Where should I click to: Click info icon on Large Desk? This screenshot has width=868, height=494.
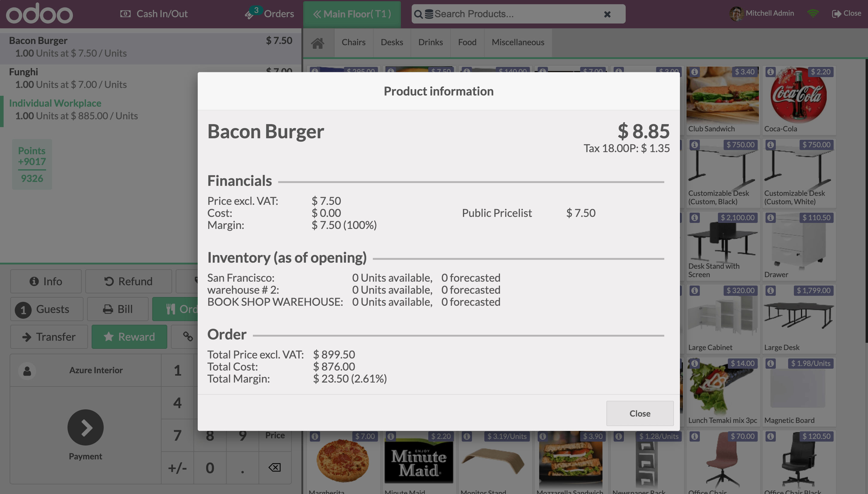click(770, 290)
